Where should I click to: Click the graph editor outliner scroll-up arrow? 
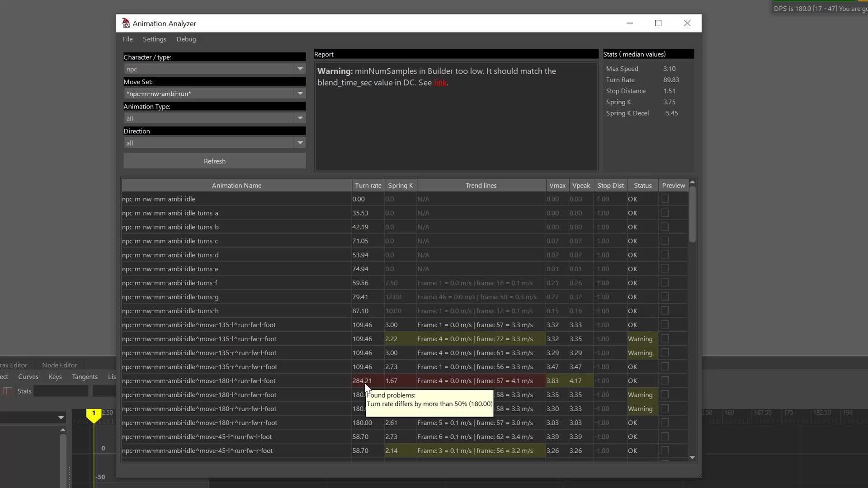[63, 430]
